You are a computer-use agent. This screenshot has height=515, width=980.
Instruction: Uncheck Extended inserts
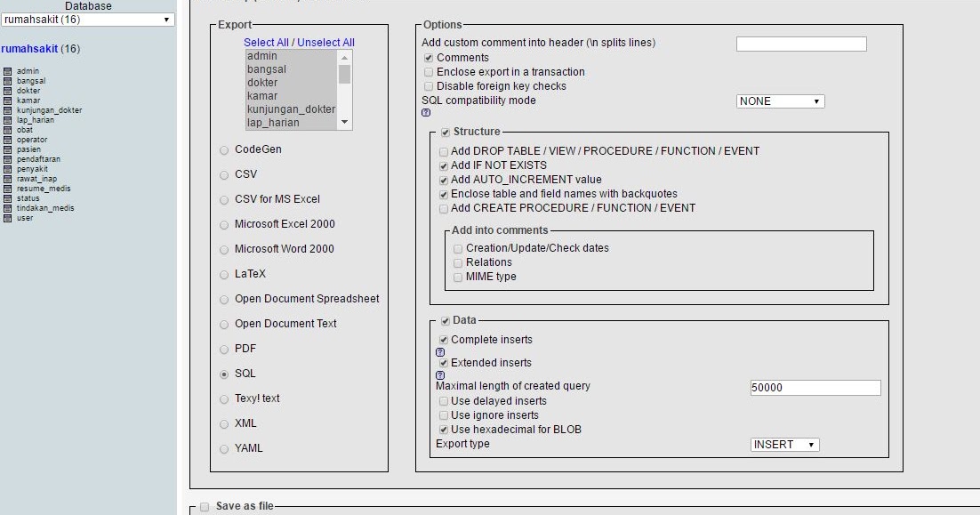pos(444,363)
